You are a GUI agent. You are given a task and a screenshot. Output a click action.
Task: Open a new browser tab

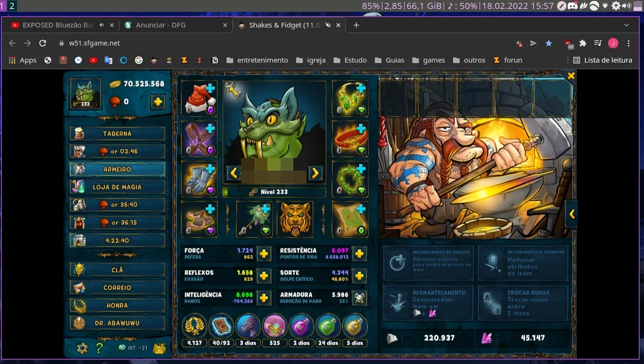pos(356,25)
